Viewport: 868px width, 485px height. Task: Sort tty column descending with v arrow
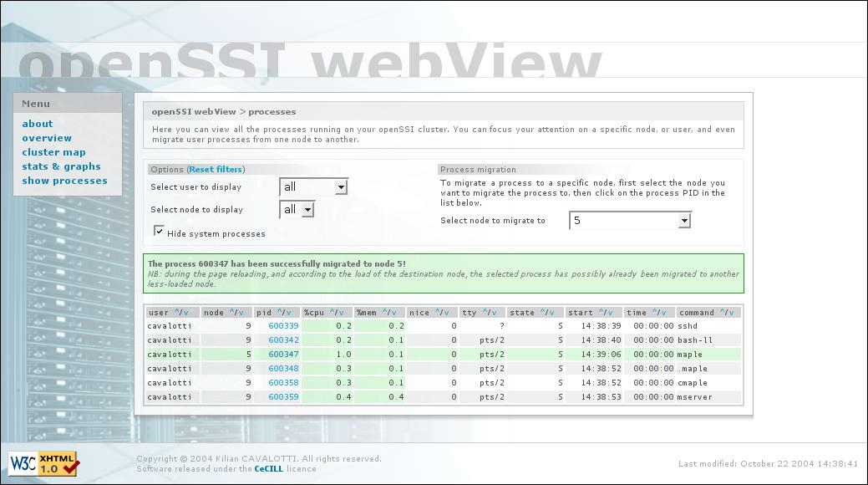tap(493, 313)
